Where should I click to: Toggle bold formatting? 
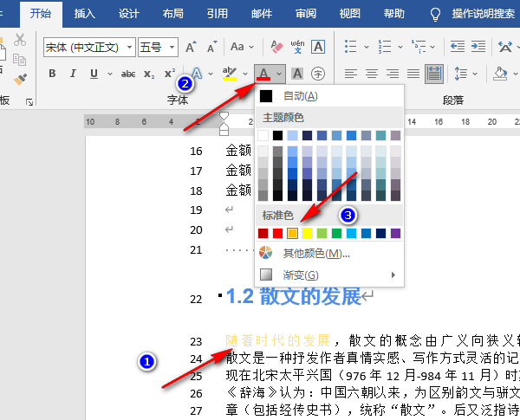point(52,74)
